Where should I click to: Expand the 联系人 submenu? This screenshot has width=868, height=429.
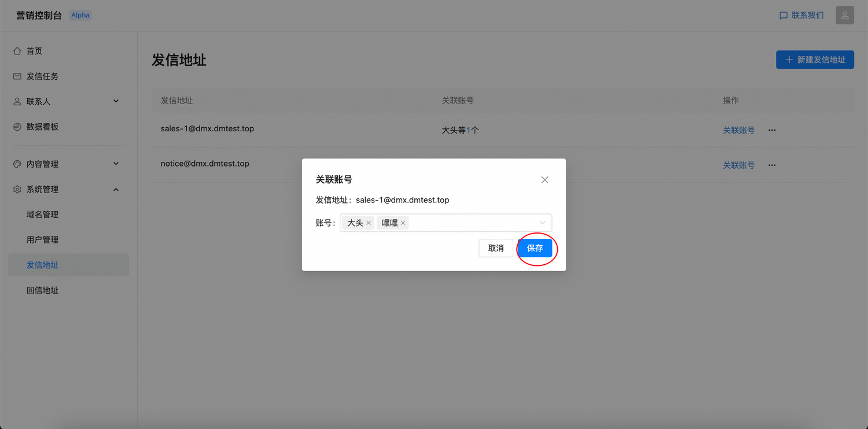(x=116, y=101)
